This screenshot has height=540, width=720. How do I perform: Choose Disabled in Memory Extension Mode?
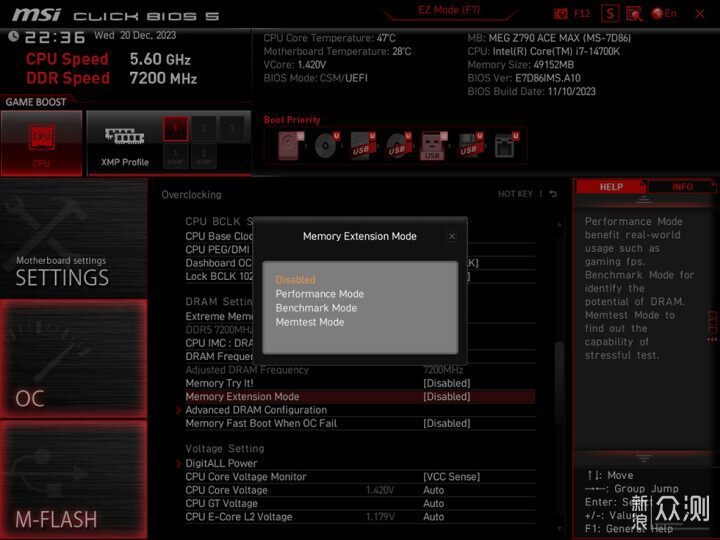pyautogui.click(x=295, y=280)
